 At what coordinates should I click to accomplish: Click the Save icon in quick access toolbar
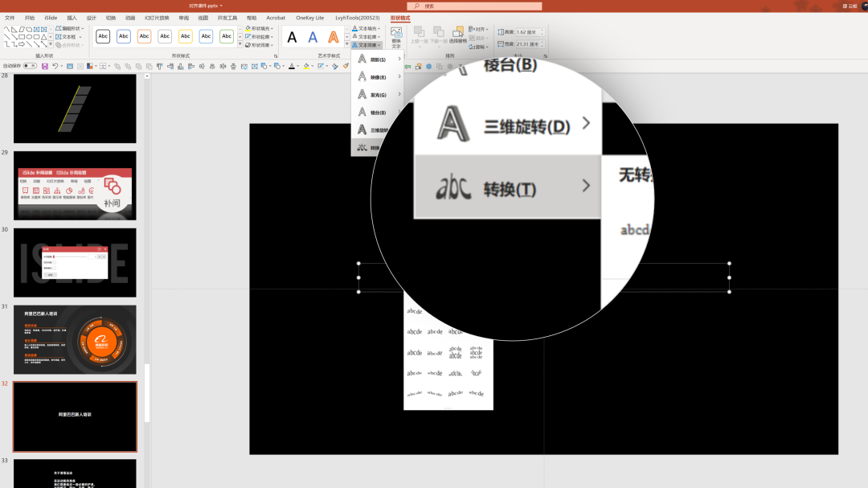(45, 66)
